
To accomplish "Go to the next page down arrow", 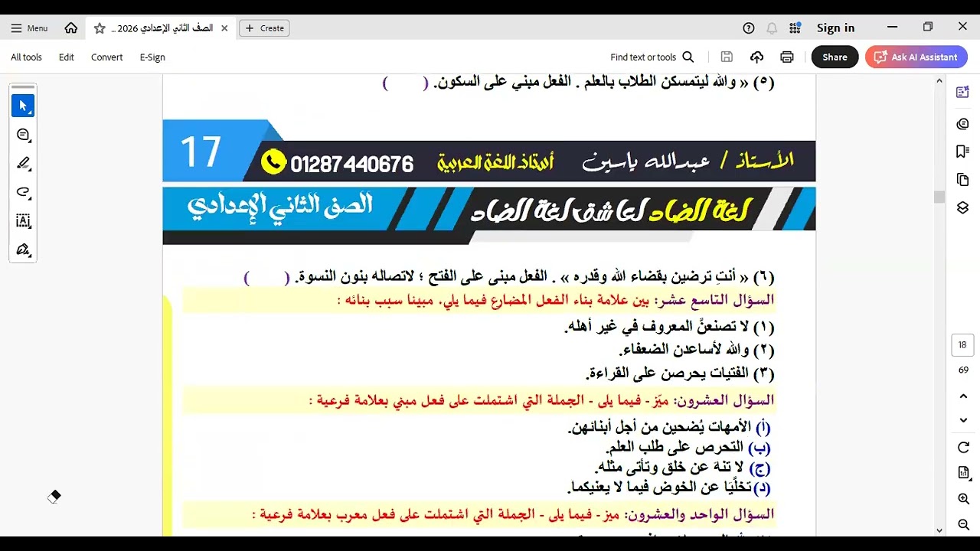I will pyautogui.click(x=963, y=420).
